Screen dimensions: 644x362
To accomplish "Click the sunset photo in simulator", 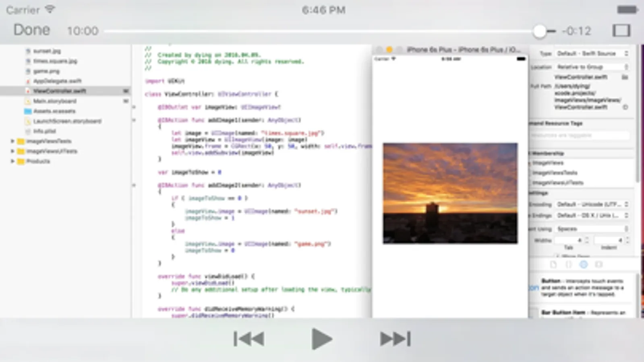I will pyautogui.click(x=450, y=193).
